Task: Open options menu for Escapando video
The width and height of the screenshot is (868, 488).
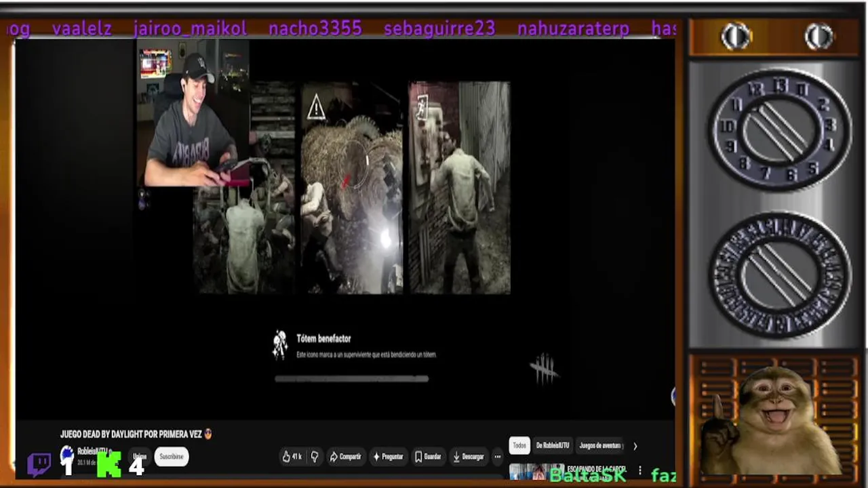Action: click(x=639, y=470)
